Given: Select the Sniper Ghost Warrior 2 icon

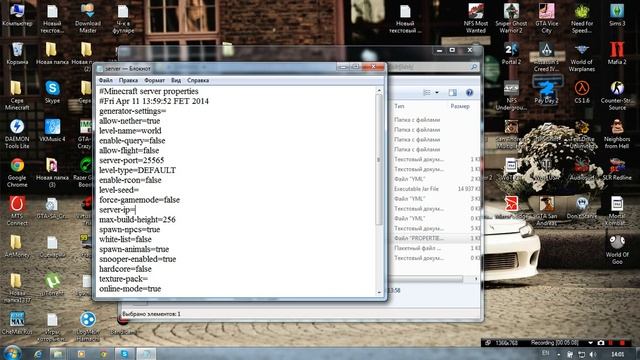Looking at the screenshot, I should 511,19.
